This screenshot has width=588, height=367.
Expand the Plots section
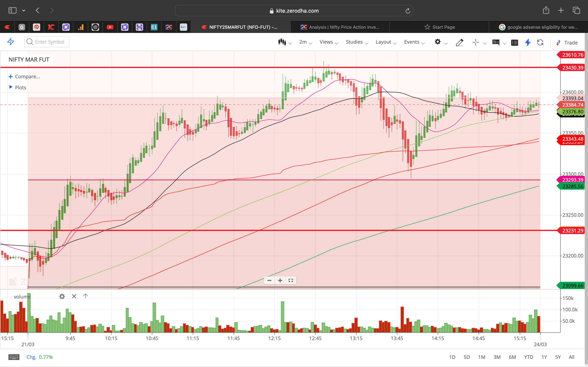[20, 87]
